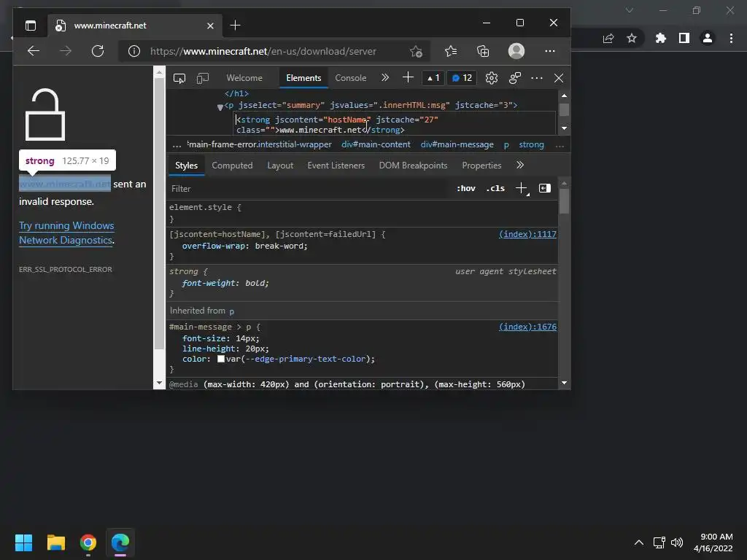Open the Properties pane tab

[x=481, y=166]
